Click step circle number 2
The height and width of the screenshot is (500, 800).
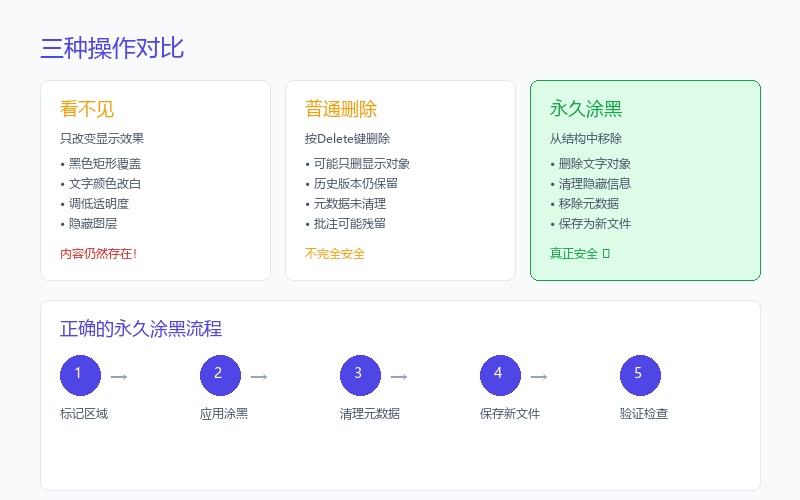(220, 375)
